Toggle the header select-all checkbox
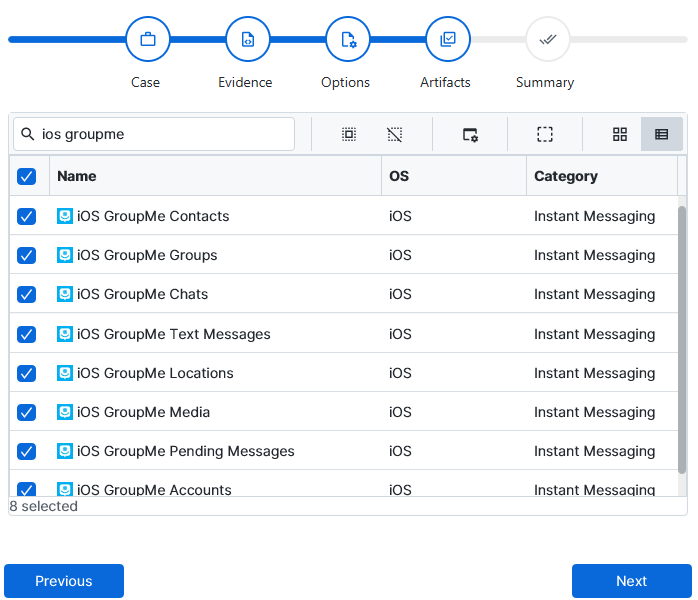This screenshot has height=600, width=698. point(27,176)
